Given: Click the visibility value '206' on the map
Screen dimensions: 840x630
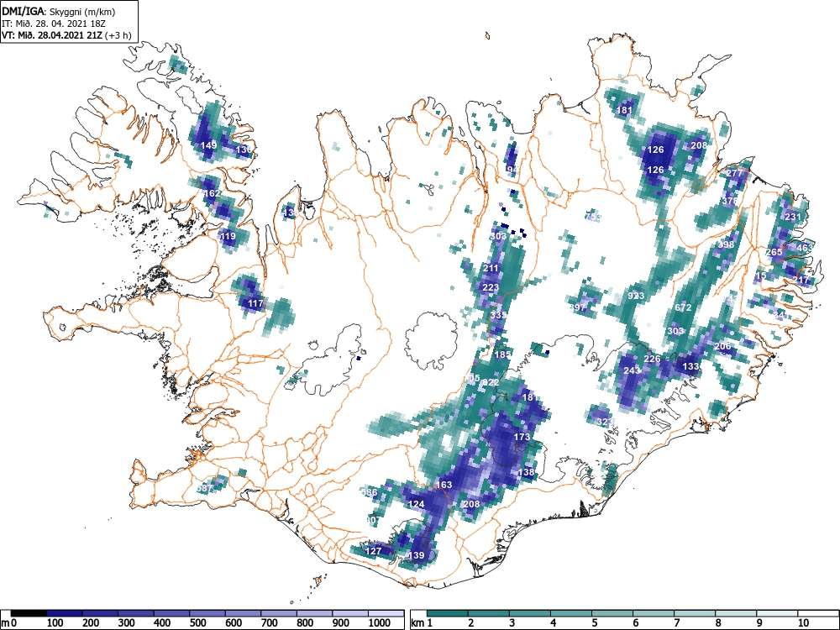Looking at the screenshot, I should click(722, 347).
